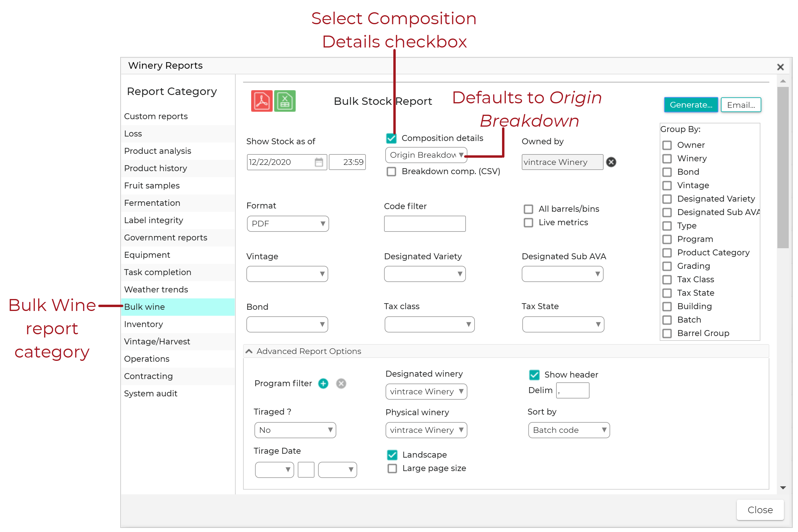The width and height of the screenshot is (798, 532).
Task: Click the Code filter text field
Action: point(424,224)
